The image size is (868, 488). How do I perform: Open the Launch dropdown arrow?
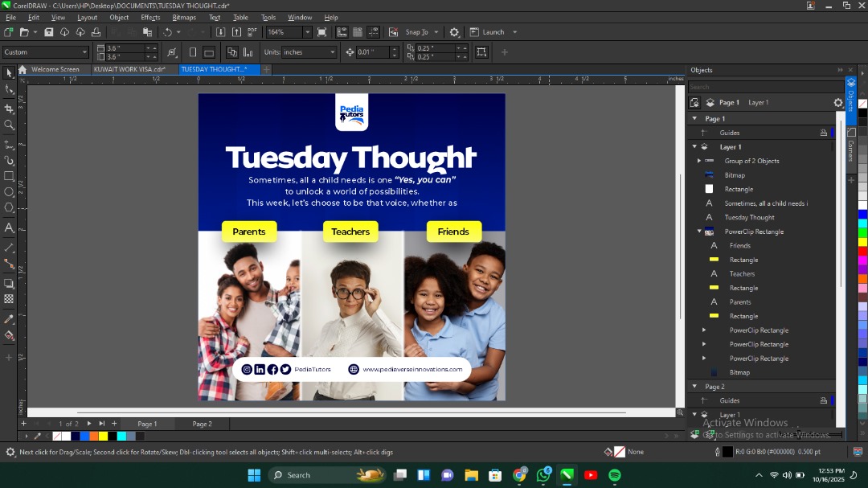click(x=515, y=32)
